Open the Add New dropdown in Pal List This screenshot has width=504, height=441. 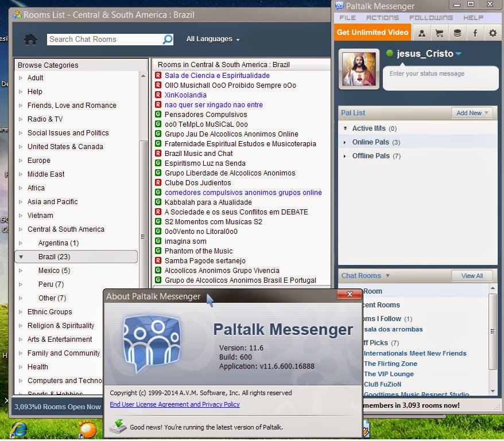click(x=472, y=113)
